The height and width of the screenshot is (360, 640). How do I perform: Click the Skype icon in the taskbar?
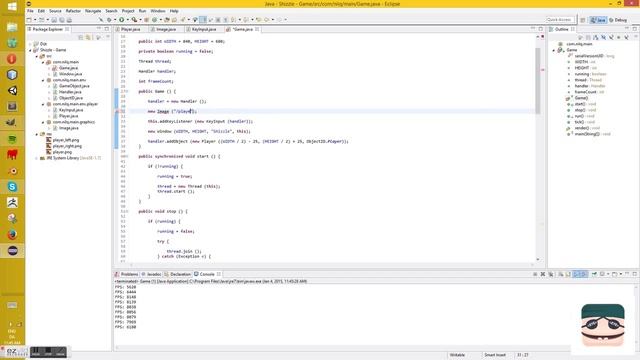coord(12,187)
